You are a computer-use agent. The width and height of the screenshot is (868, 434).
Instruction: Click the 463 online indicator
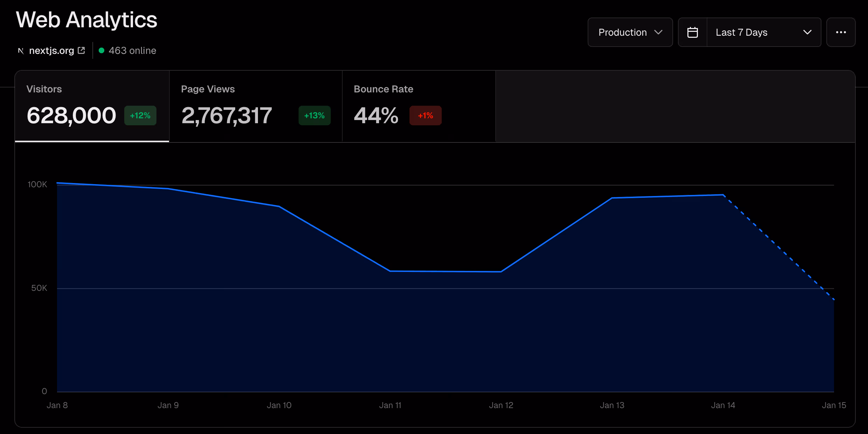click(132, 51)
